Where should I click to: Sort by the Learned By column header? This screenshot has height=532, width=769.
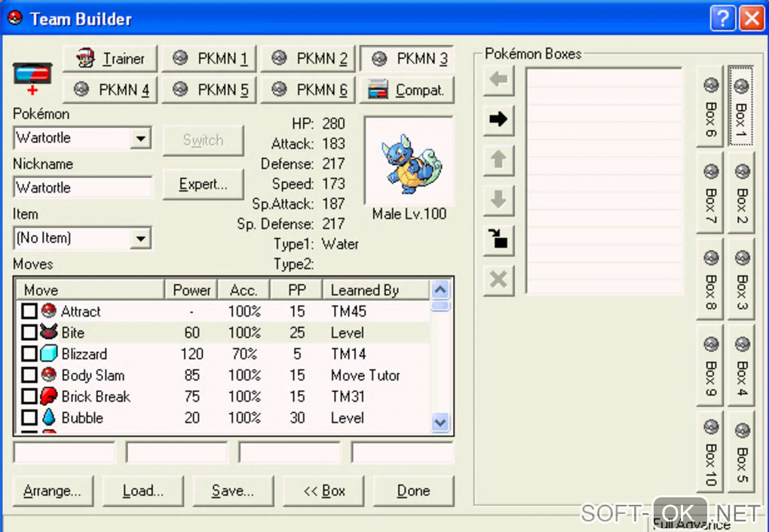coord(376,290)
